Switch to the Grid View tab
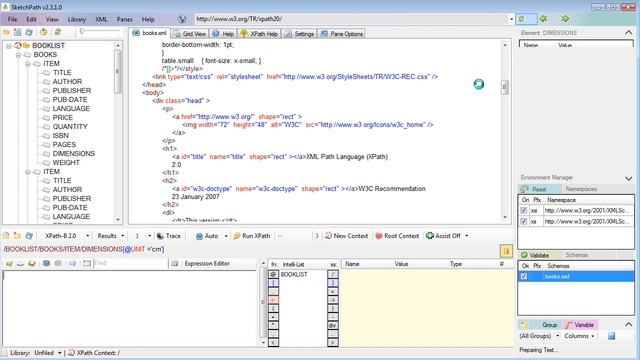This screenshot has height=360, width=640. pos(190,33)
